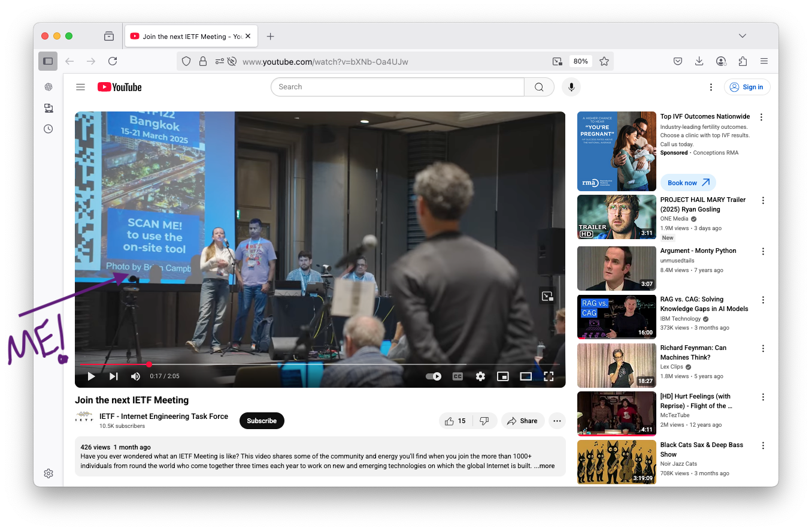
Task: Open options for PROJECT HAIL MARY Trailer
Action: point(763,201)
